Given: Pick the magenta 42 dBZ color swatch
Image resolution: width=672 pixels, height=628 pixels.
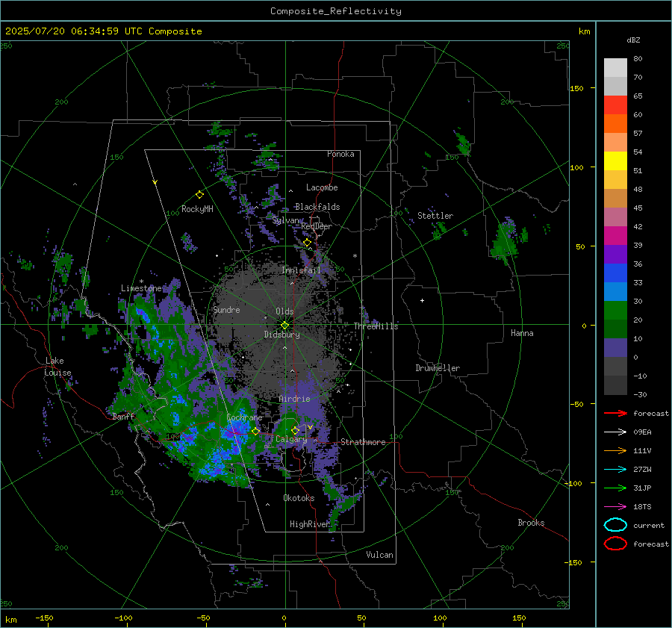Looking at the screenshot, I should (x=615, y=235).
